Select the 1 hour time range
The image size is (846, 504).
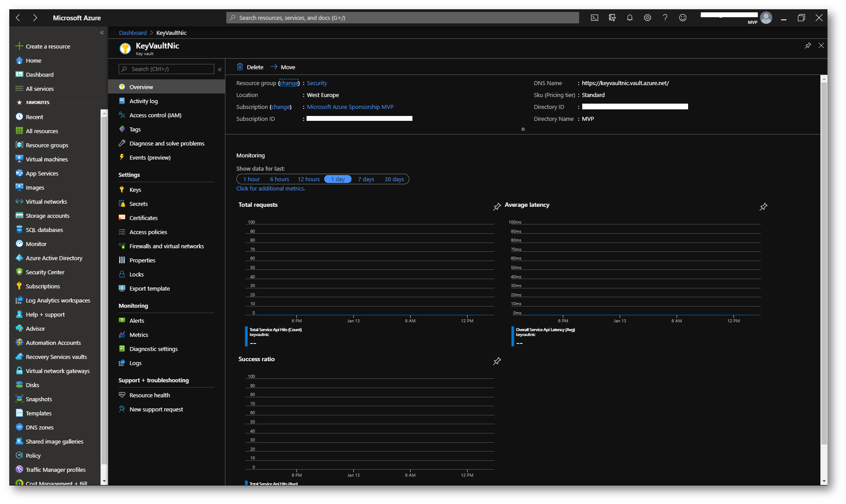pyautogui.click(x=251, y=179)
